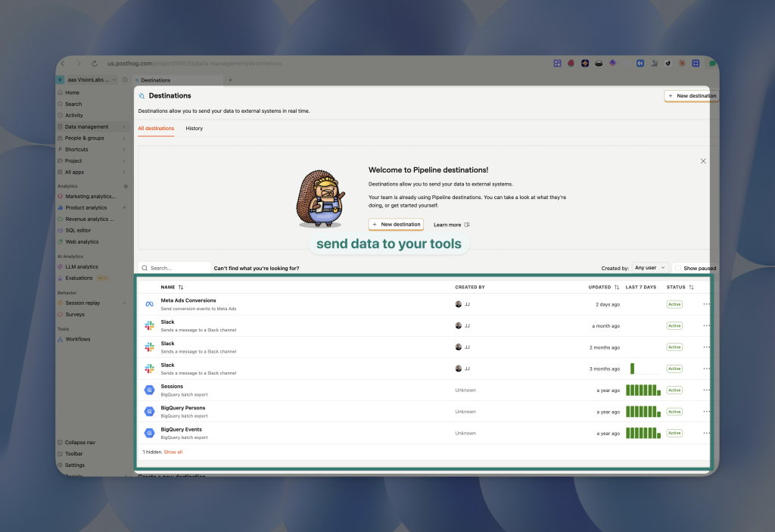Sort destinations by Updated column

click(x=616, y=288)
